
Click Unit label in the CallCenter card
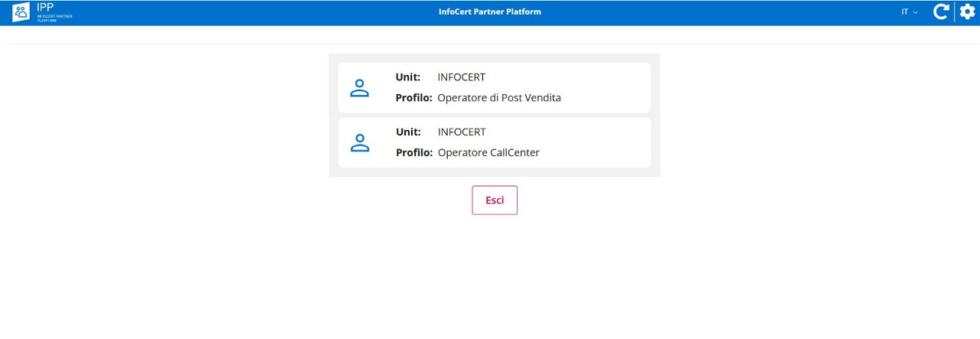(x=408, y=132)
